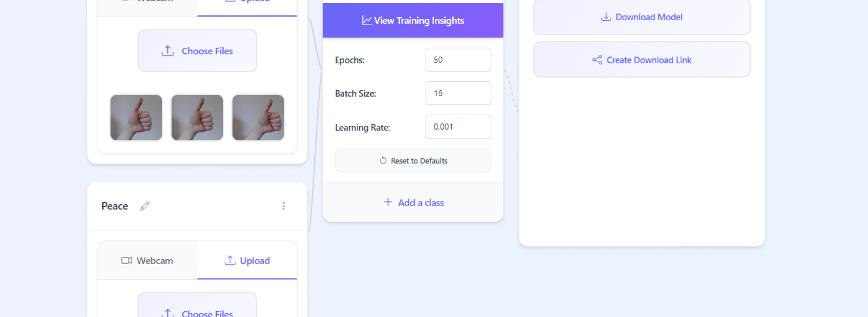
Task: Click the Epochs input field showing 50
Action: [x=458, y=60]
